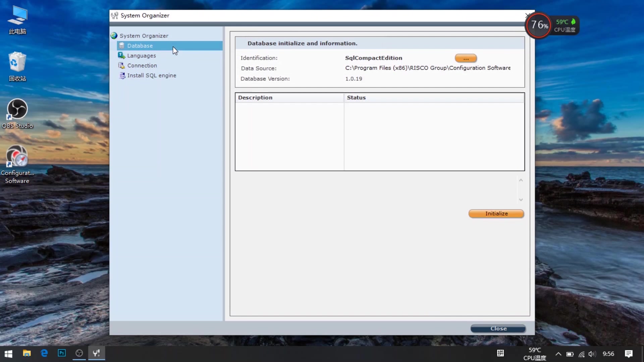Viewport: 644px width, 362px height.
Task: Select the OBS Studio desktop shortcut
Action: tap(17, 114)
